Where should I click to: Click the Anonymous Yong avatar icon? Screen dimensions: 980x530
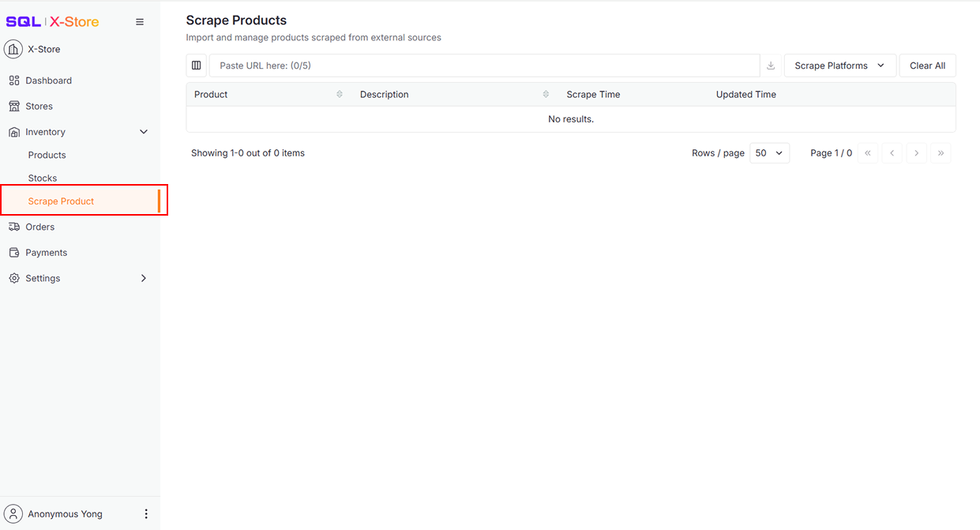click(13, 514)
